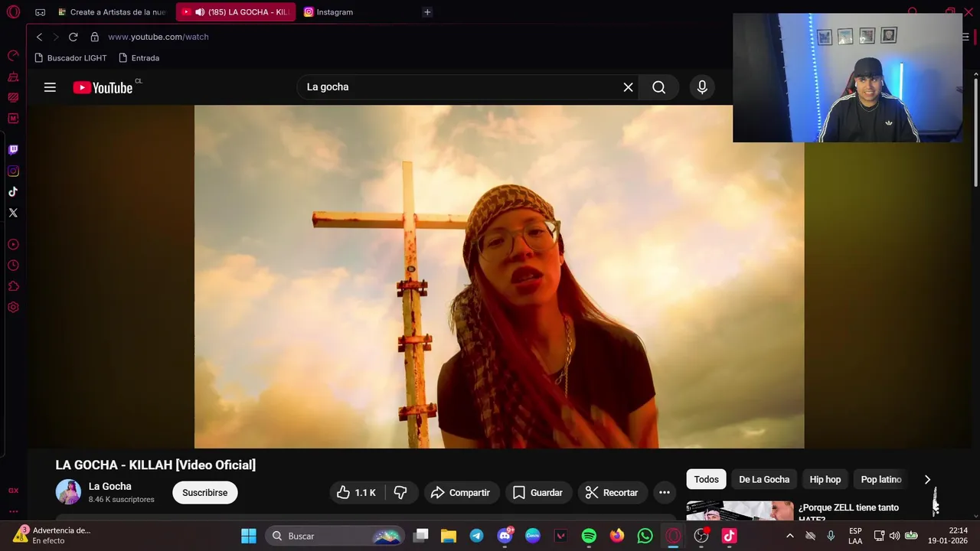Screen dimensions: 980x551
Task: Open Telegram from the taskbar
Action: click(476, 536)
